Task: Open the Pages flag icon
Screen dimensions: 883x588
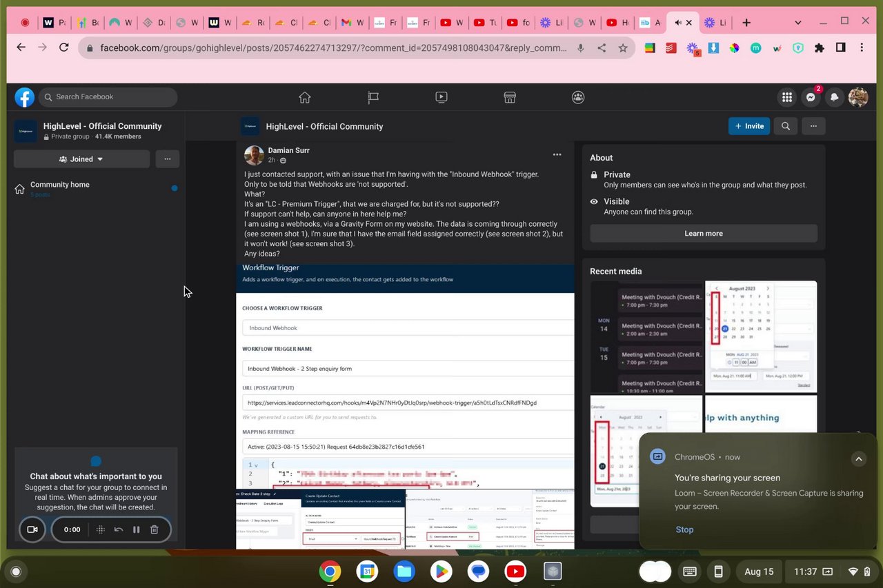Action: (x=373, y=97)
